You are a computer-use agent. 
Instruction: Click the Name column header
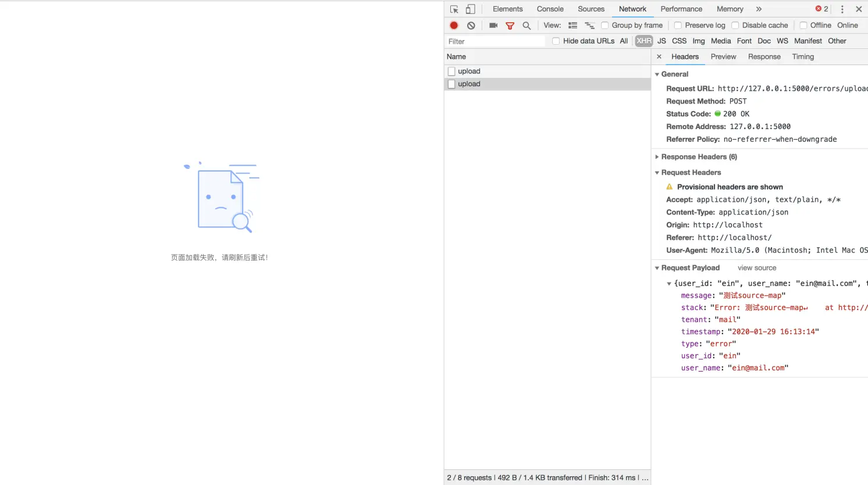tap(547, 57)
